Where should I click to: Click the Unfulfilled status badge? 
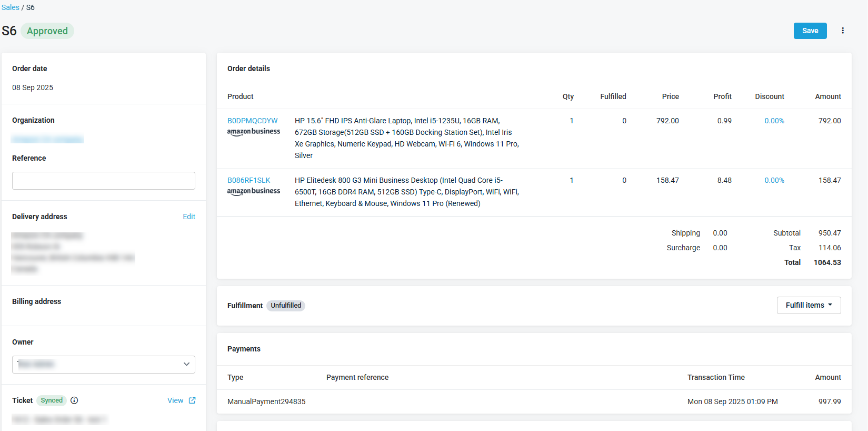286,306
